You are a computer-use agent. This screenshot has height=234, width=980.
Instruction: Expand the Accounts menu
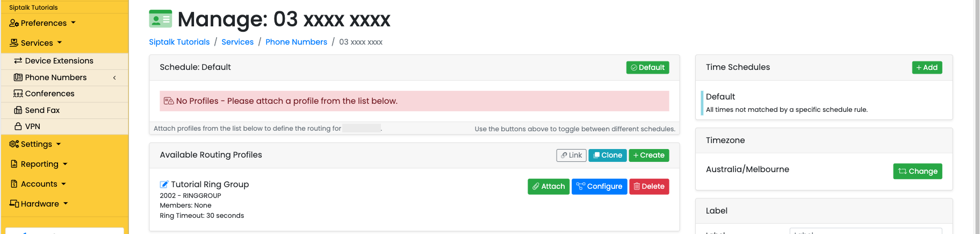[39, 184]
